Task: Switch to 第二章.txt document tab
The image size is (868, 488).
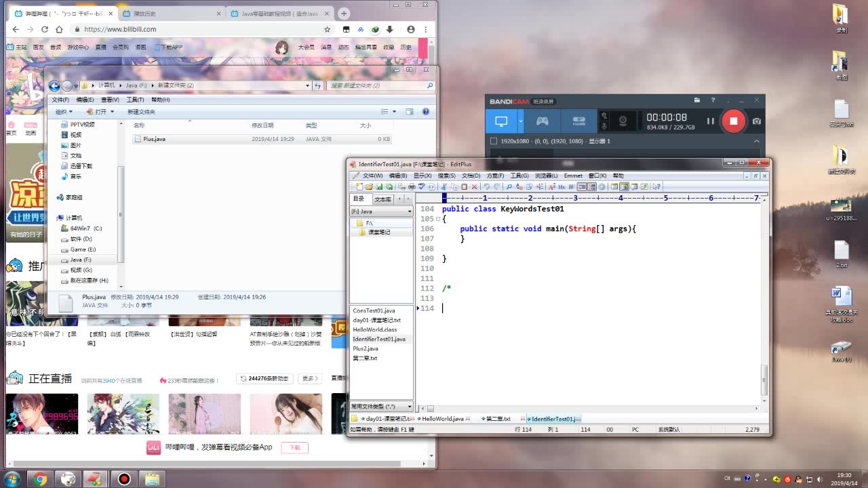Action: click(497, 419)
